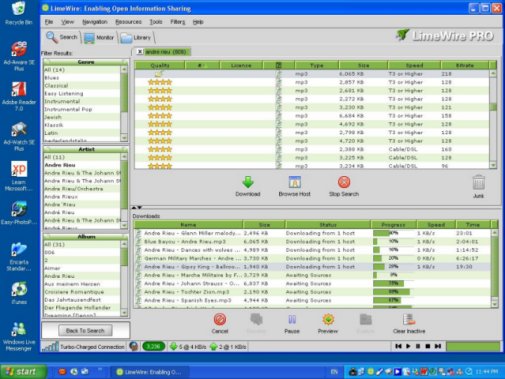The height and width of the screenshot is (379, 505).
Task: Click the Browse Host icon
Action: (294, 182)
